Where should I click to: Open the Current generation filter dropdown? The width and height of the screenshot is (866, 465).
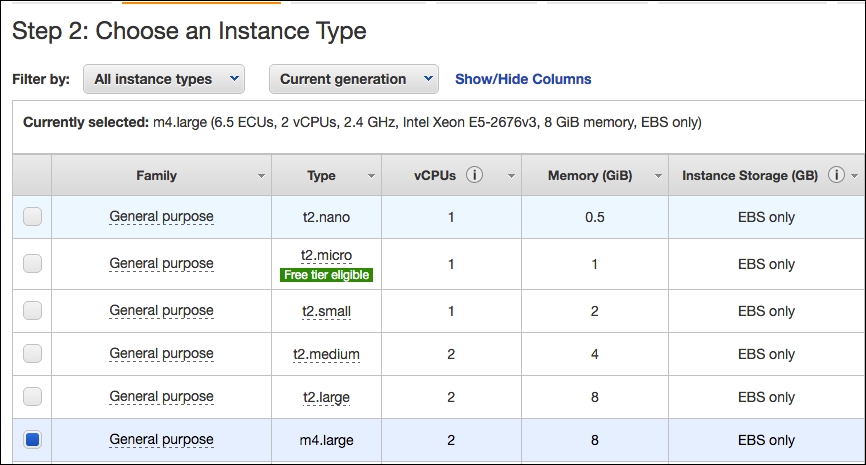[354, 79]
